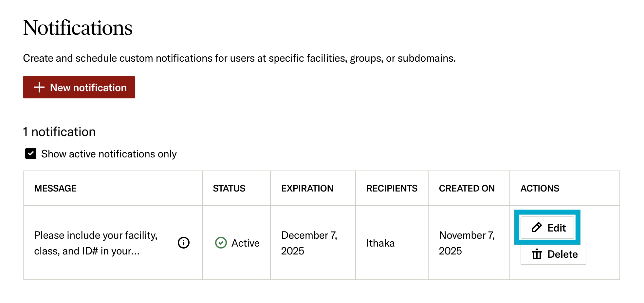Click the CREATED ON column header
This screenshot has width=644, height=303.
(x=467, y=188)
